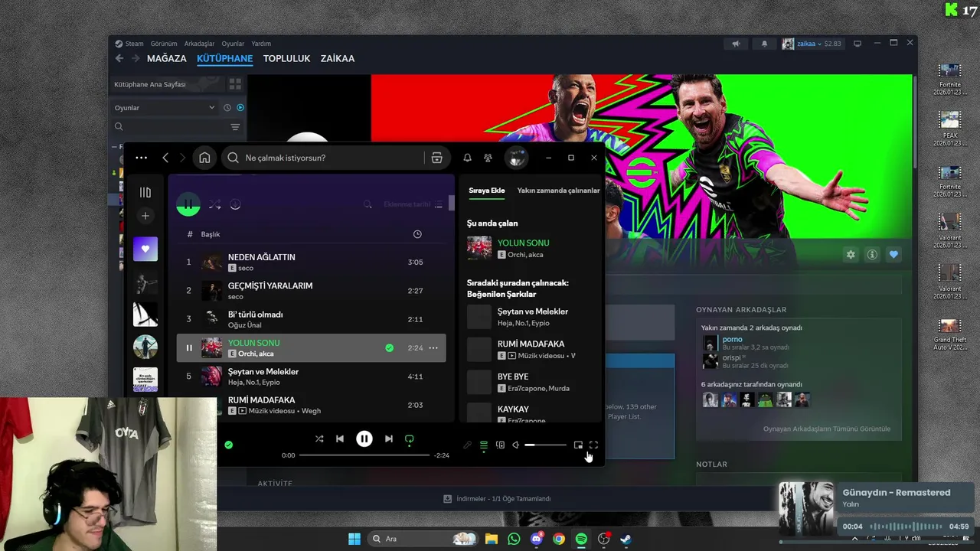
Task: Open Liked Songs heart tile in sidebar
Action: tap(145, 249)
